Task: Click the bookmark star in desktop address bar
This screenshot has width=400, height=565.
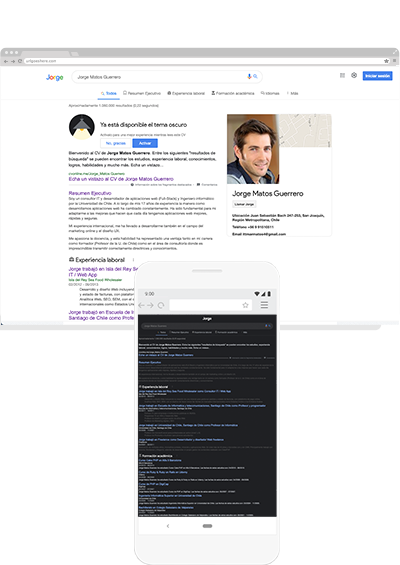Action: click(386, 61)
